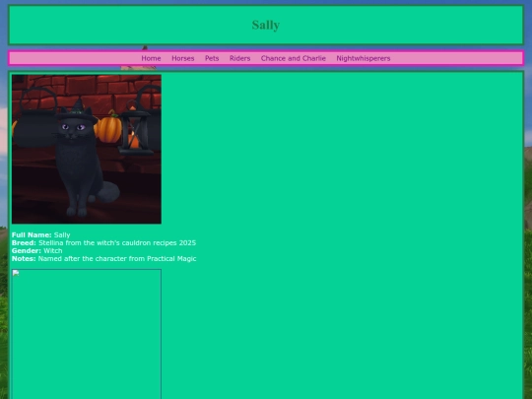
Task: Click the broken image icon placeholder
Action: (87, 334)
